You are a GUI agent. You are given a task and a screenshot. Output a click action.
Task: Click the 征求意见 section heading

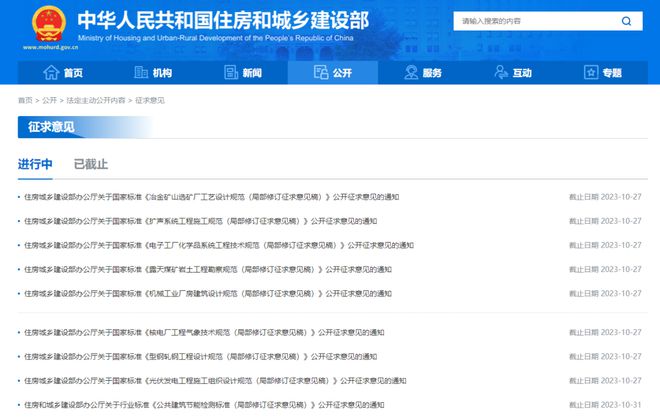[x=51, y=127]
